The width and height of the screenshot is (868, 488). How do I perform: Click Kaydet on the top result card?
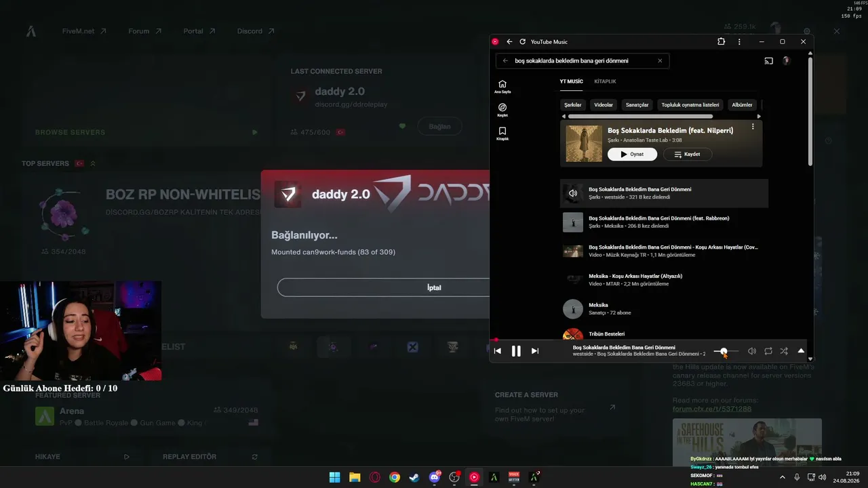pyautogui.click(x=687, y=155)
